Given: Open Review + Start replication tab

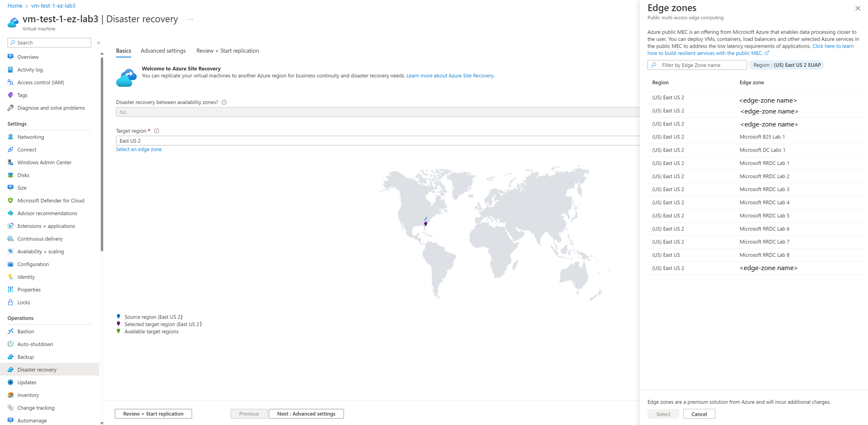Looking at the screenshot, I should tap(228, 51).
